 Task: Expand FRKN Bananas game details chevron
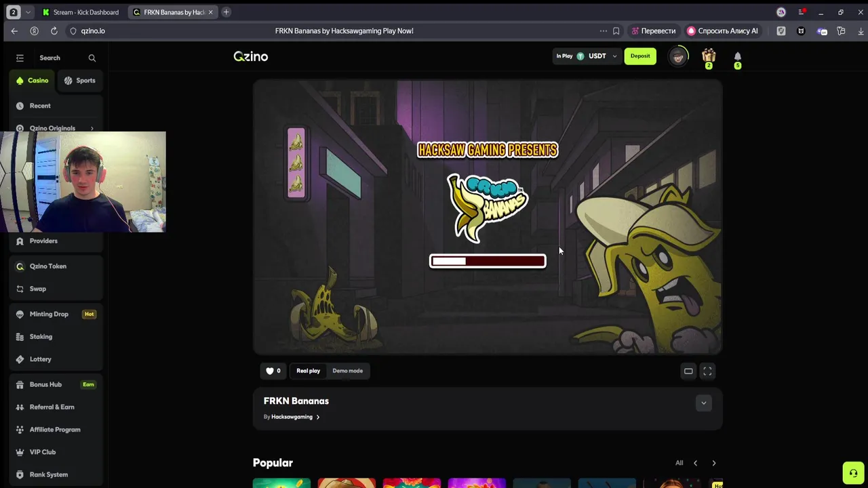coord(703,403)
